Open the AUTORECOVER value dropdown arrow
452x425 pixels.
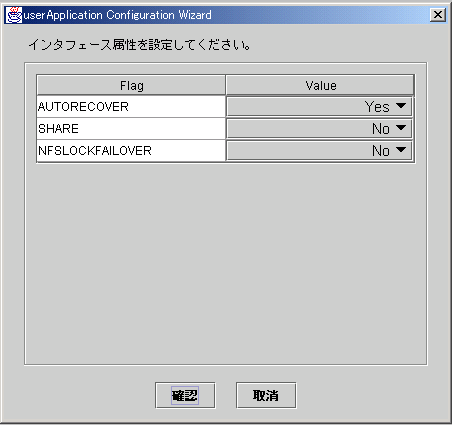click(401, 106)
